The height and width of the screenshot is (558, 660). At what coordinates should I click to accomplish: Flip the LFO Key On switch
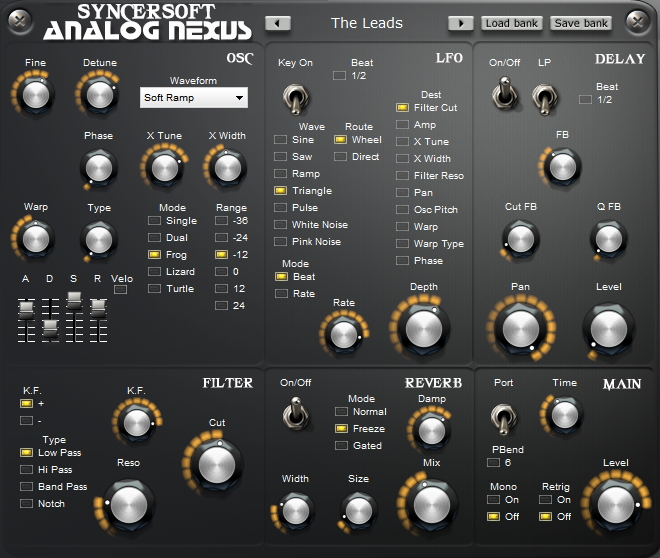(x=295, y=99)
